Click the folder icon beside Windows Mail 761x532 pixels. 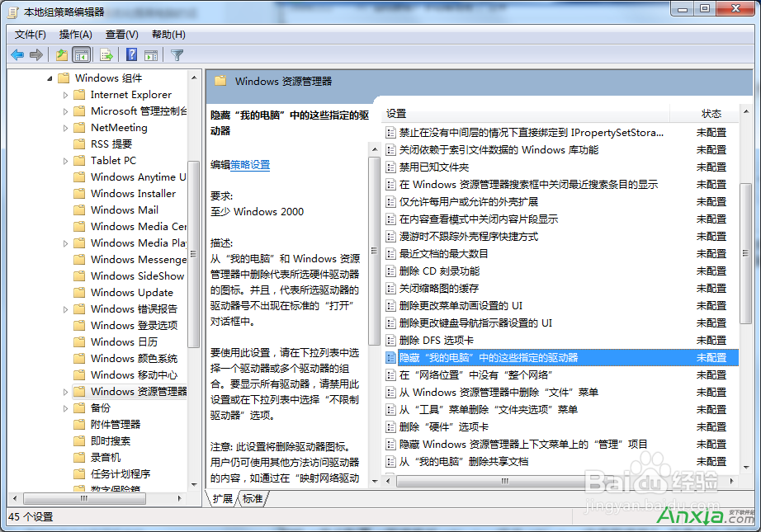click(79, 210)
